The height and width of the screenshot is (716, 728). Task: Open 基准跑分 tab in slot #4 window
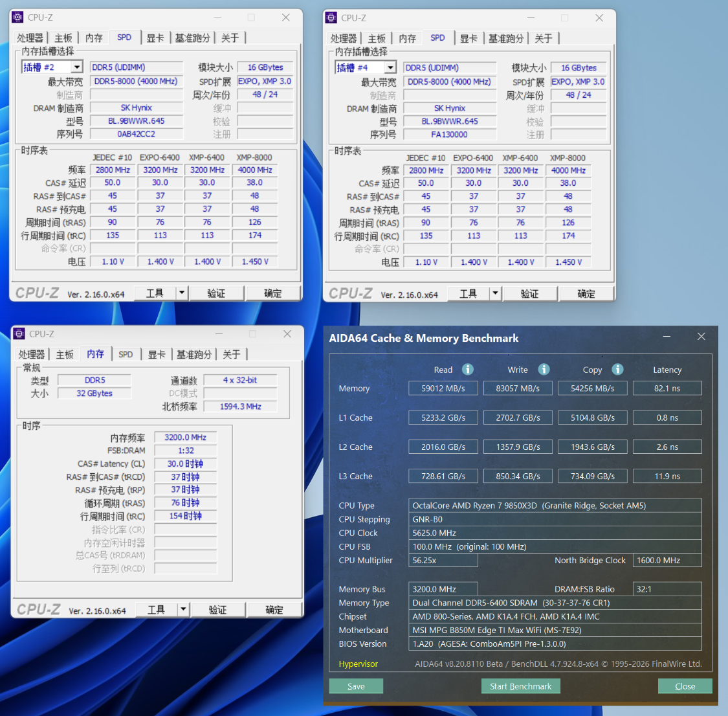click(506, 39)
